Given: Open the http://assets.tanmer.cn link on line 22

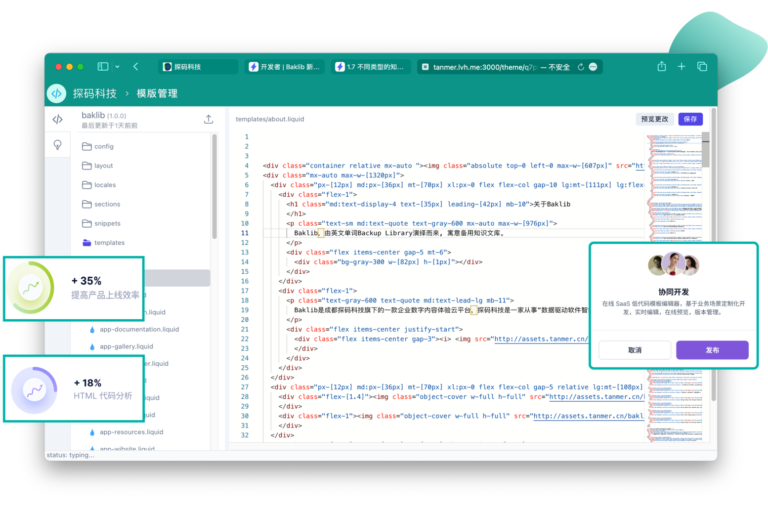Looking at the screenshot, I should coord(541,339).
